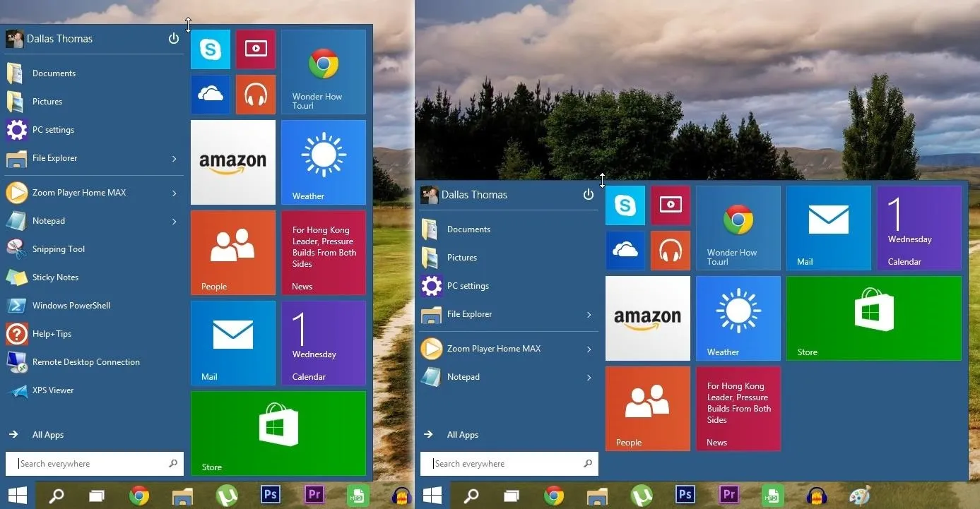Open the Mail tile in left Start menu
This screenshot has height=509, width=980.
click(x=233, y=343)
